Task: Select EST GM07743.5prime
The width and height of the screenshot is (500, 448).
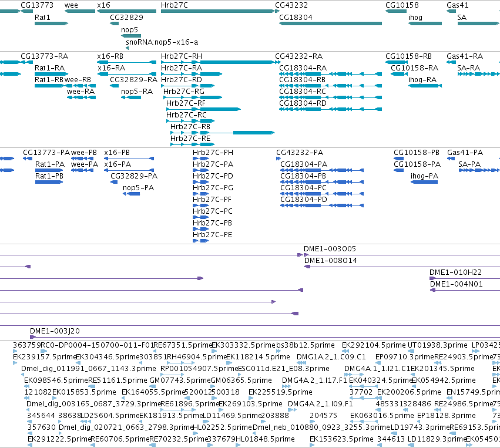Action: (153, 386)
